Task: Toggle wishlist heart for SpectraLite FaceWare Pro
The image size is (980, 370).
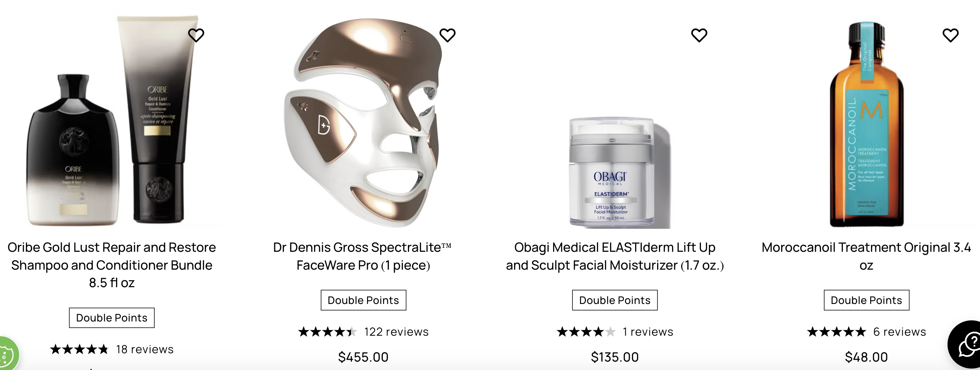Action: (x=447, y=35)
